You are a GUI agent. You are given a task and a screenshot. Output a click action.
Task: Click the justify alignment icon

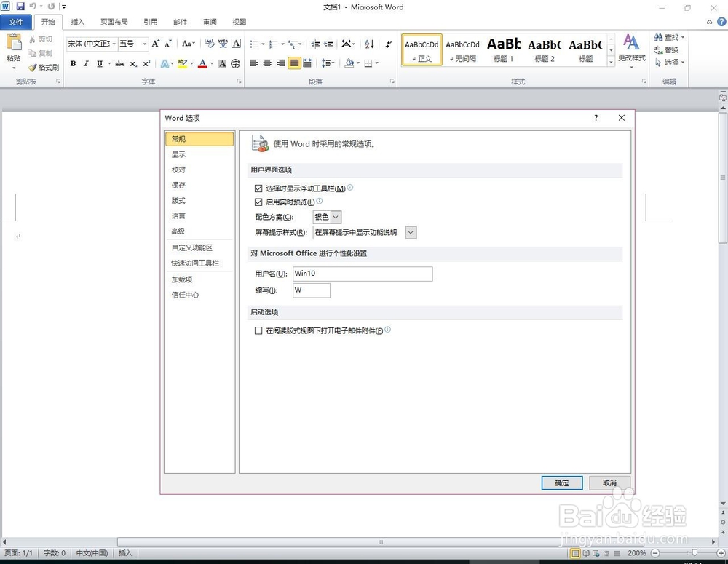coord(294,63)
